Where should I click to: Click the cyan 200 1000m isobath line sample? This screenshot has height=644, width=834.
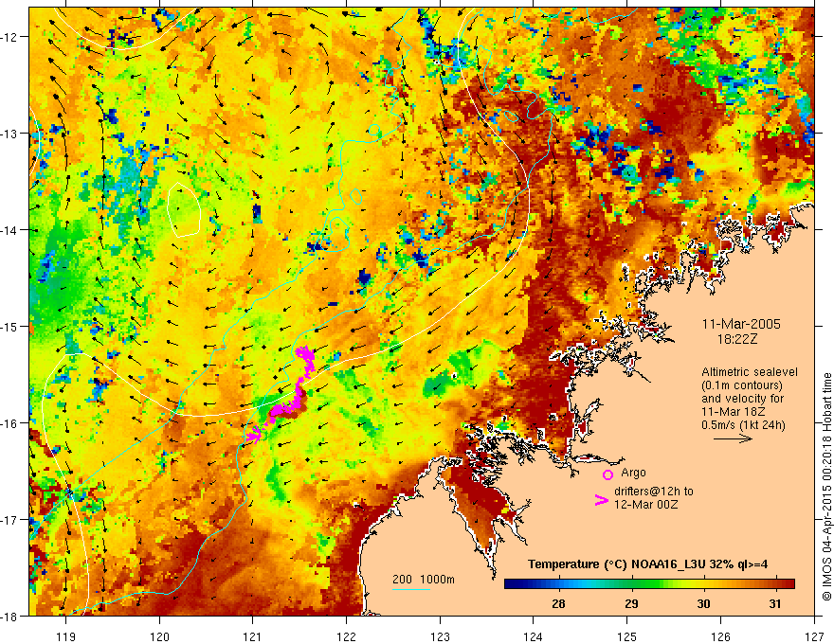[x=411, y=589]
